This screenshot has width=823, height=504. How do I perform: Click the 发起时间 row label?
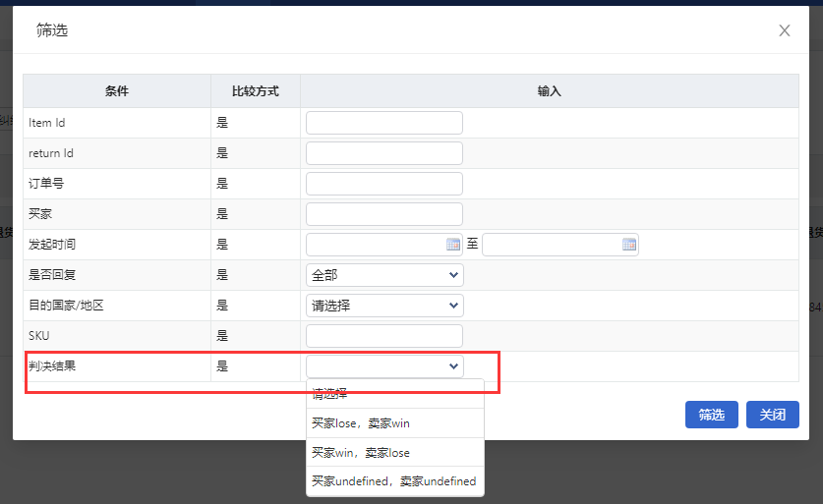coord(52,245)
